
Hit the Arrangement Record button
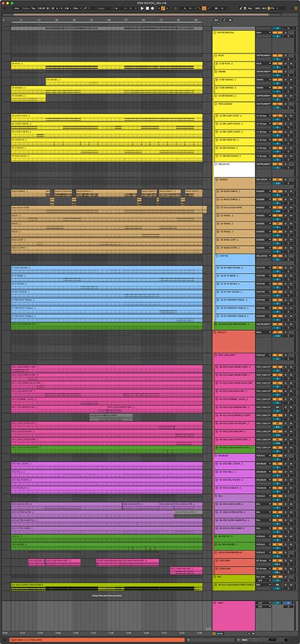click(152, 8)
